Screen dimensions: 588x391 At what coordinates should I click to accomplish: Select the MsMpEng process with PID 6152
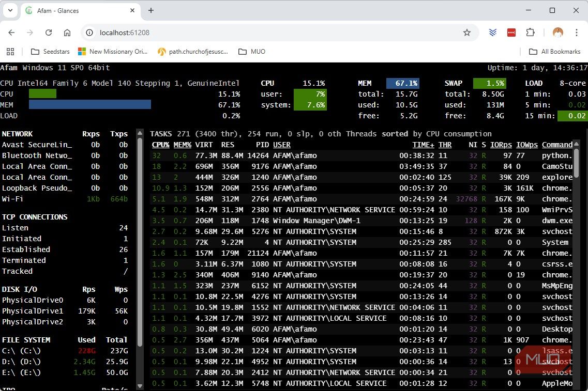coord(362,286)
